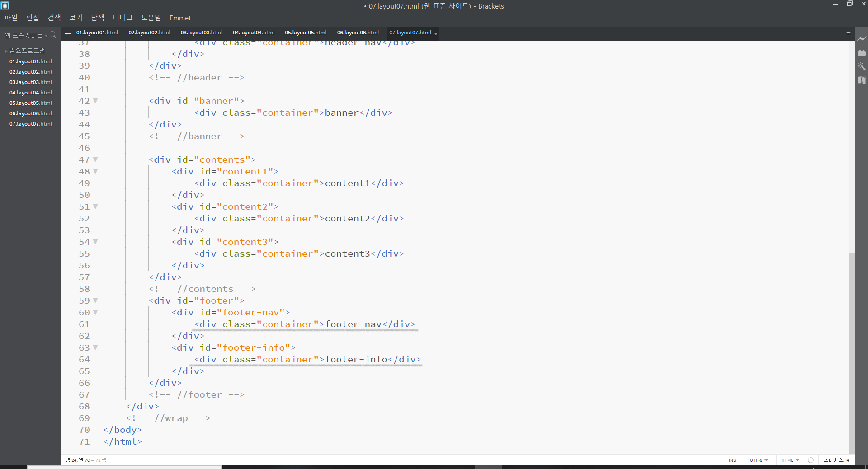868x469 pixels.
Task: Open the find-in-files magnifier in sidebar
Action: [53, 35]
